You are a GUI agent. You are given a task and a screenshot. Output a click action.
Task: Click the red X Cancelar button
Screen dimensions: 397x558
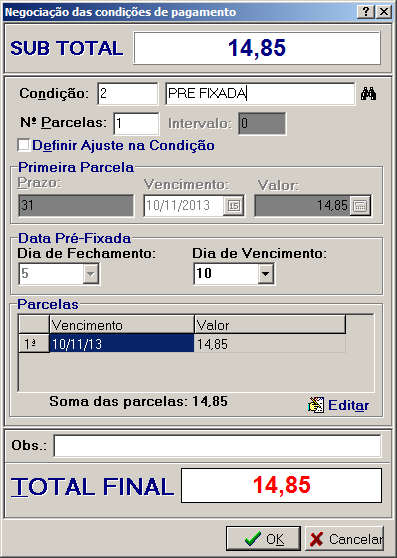344,539
